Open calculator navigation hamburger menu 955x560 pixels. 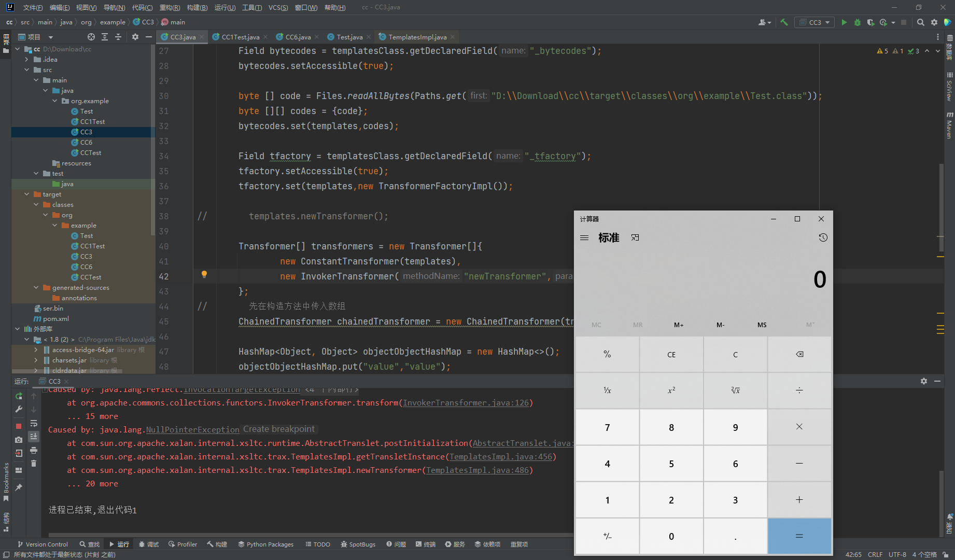[x=584, y=237]
